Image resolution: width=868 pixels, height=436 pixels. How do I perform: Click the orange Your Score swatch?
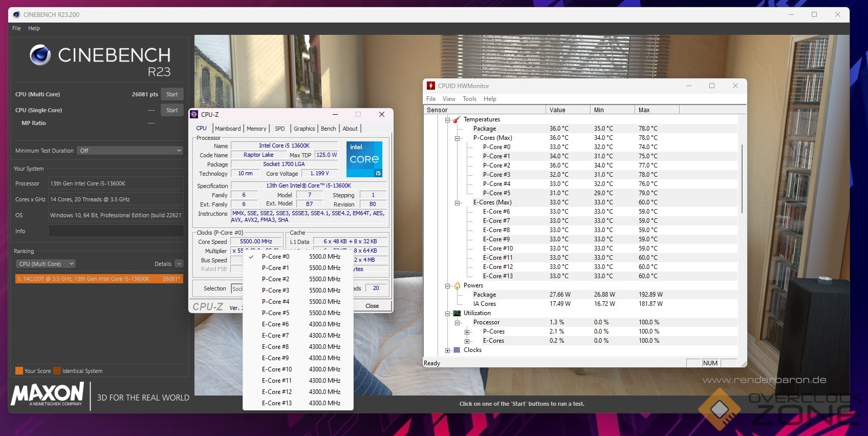tap(19, 371)
